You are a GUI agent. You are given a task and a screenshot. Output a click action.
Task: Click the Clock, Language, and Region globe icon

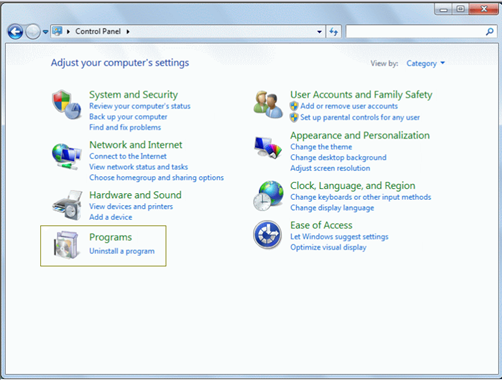tap(268, 196)
